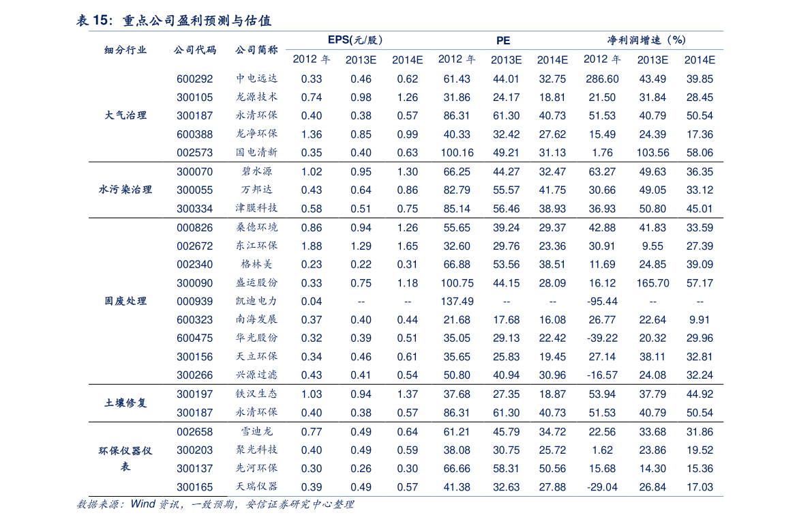Click the company name 天瑞仪器 in the last row
This screenshot has width=812, height=524.
(256, 487)
